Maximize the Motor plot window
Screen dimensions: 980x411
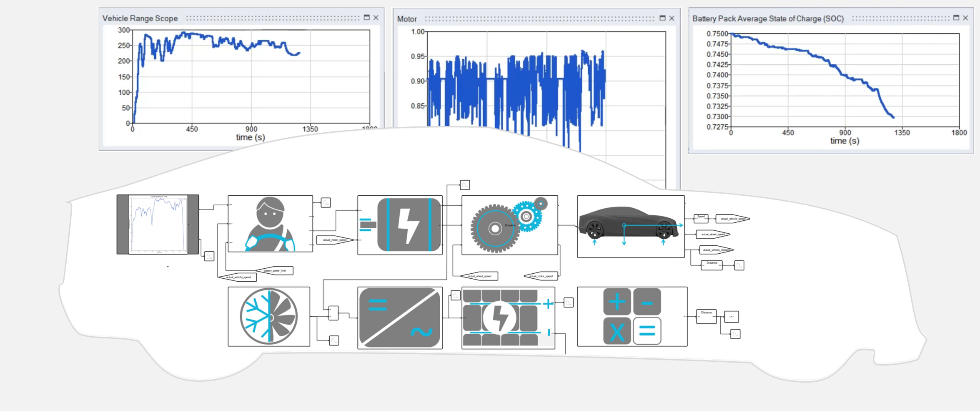pyautogui.click(x=662, y=18)
